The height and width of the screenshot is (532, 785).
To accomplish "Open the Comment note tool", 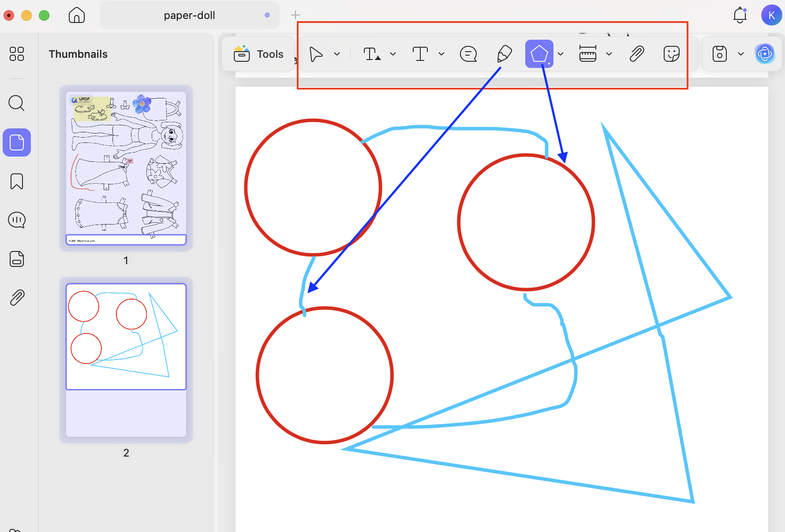I will [x=469, y=54].
